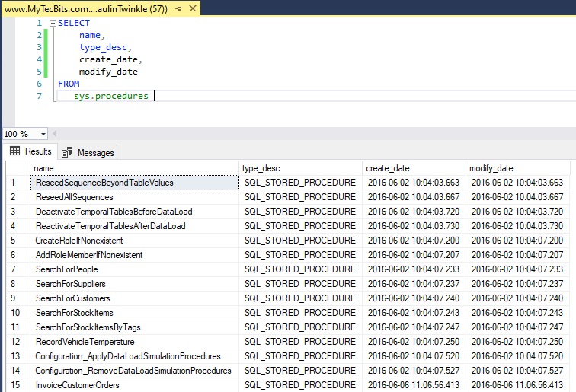Select the ReactivateTemporalTablesAfterDataLoad cell
Viewport: 576px width, 392px height.
(134, 226)
